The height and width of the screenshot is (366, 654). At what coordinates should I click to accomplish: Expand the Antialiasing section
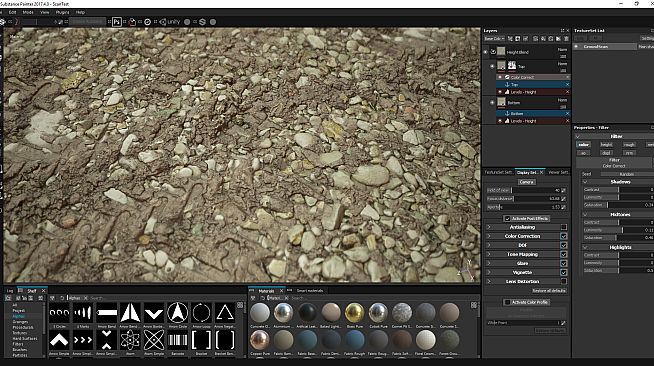489,227
